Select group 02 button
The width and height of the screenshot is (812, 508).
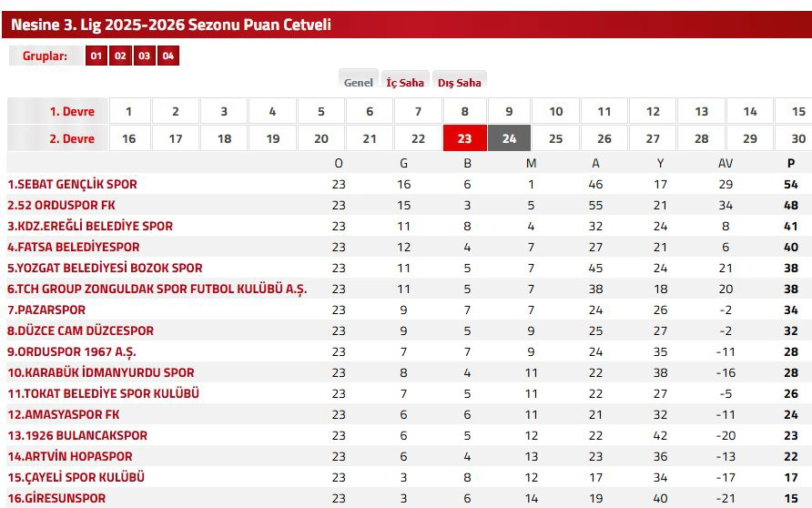click(x=120, y=56)
